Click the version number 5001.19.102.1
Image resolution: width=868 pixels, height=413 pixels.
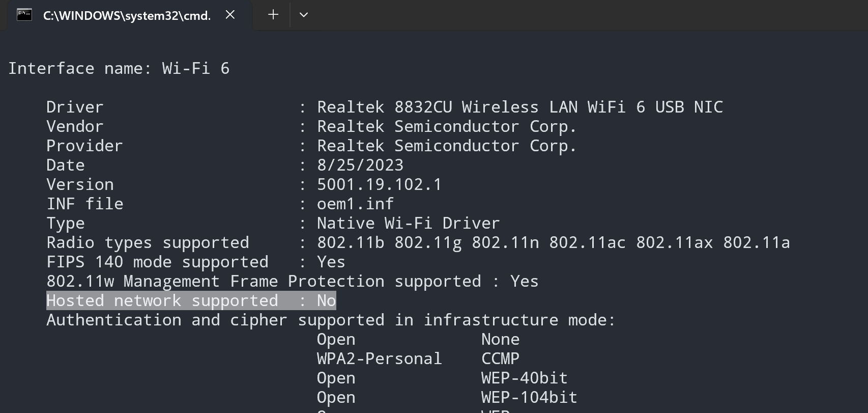[379, 185]
